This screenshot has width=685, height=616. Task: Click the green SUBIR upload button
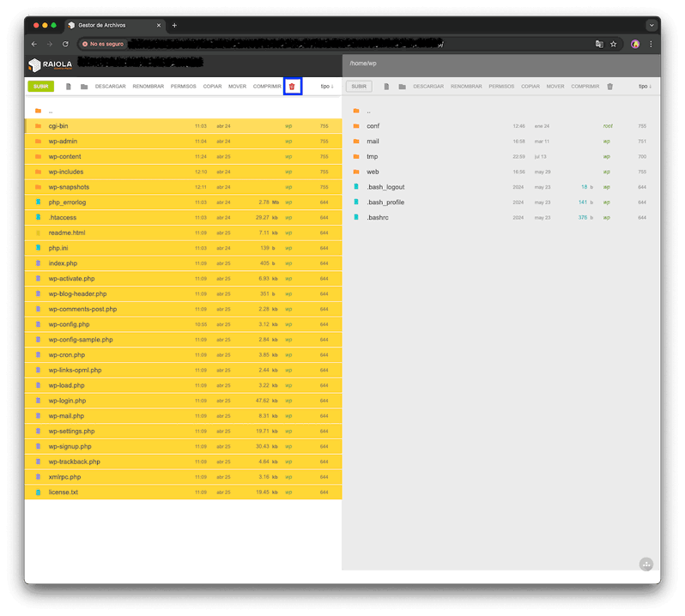coord(41,87)
